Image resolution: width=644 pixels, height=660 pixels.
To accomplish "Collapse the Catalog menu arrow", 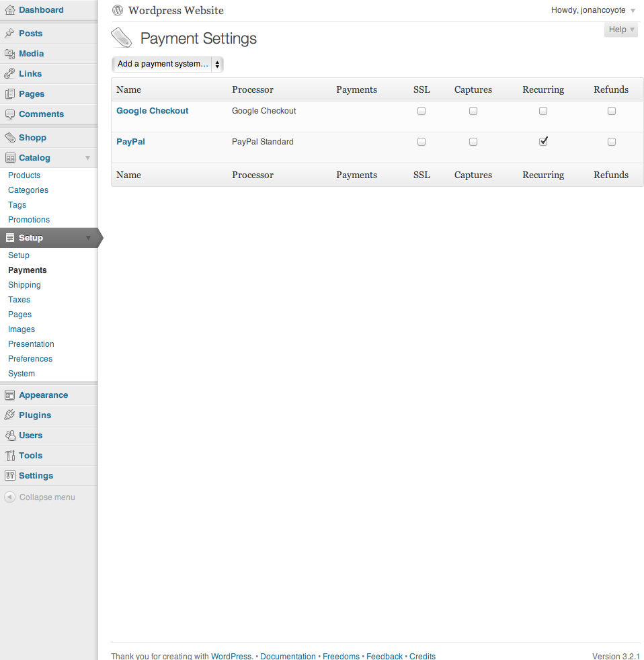I will pyautogui.click(x=88, y=158).
